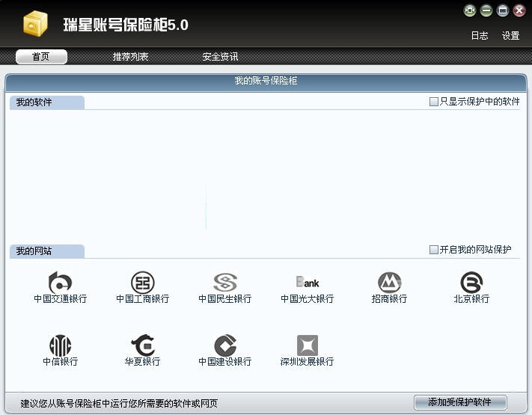The height and width of the screenshot is (415, 532).
Task: Minimize window with green minus button
Action: coord(486,10)
